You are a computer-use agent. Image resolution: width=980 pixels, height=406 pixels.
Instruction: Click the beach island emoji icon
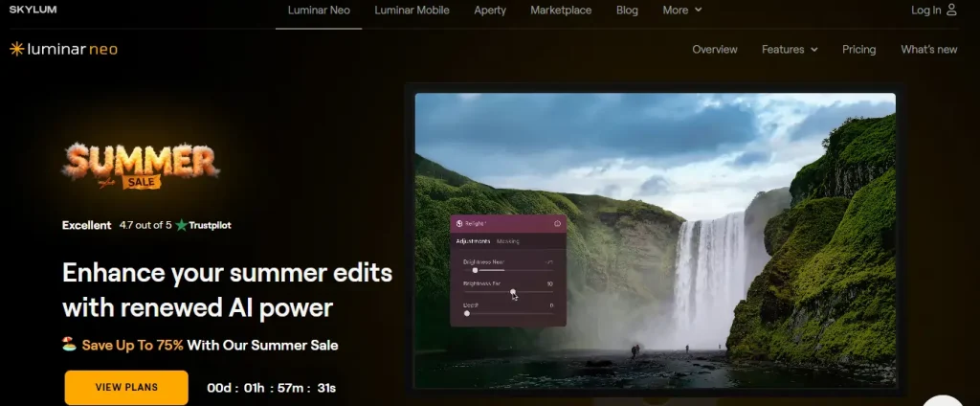[69, 344]
